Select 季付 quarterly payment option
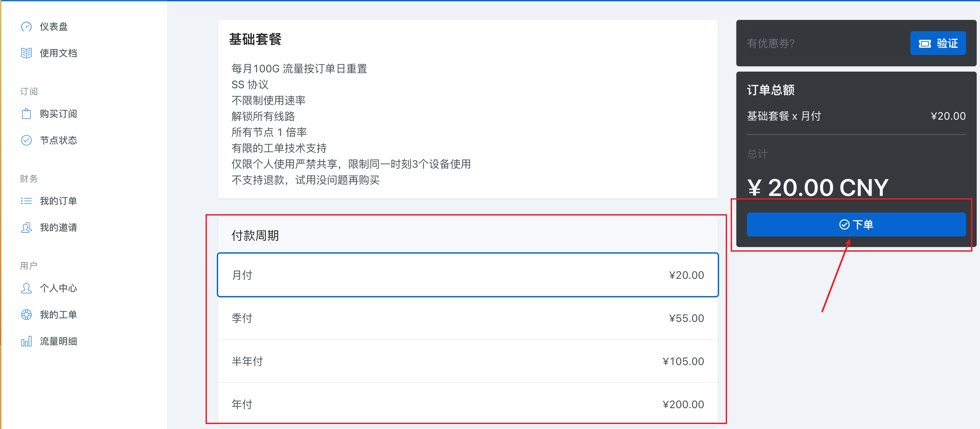 click(467, 318)
